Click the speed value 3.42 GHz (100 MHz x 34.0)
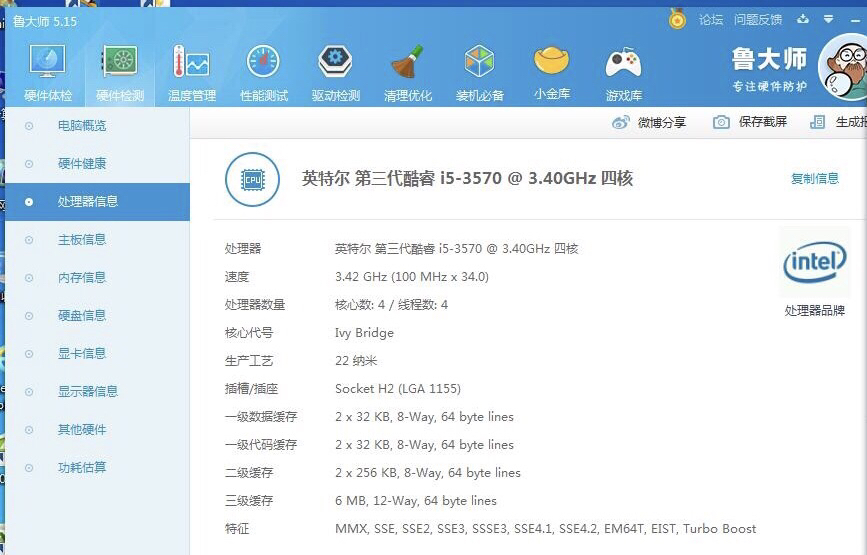Viewport: 867px width, 555px height. [412, 276]
